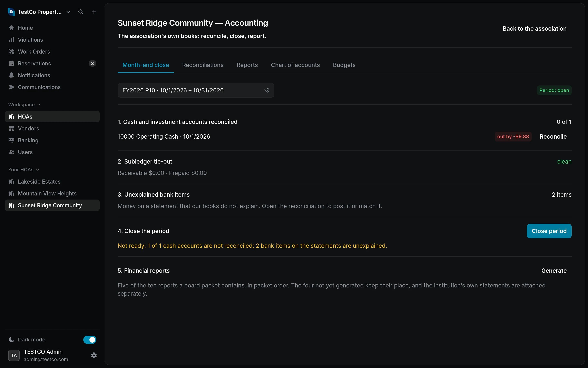The height and width of the screenshot is (368, 588).
Task: Click the 'clean' subledger status
Action: tap(564, 162)
